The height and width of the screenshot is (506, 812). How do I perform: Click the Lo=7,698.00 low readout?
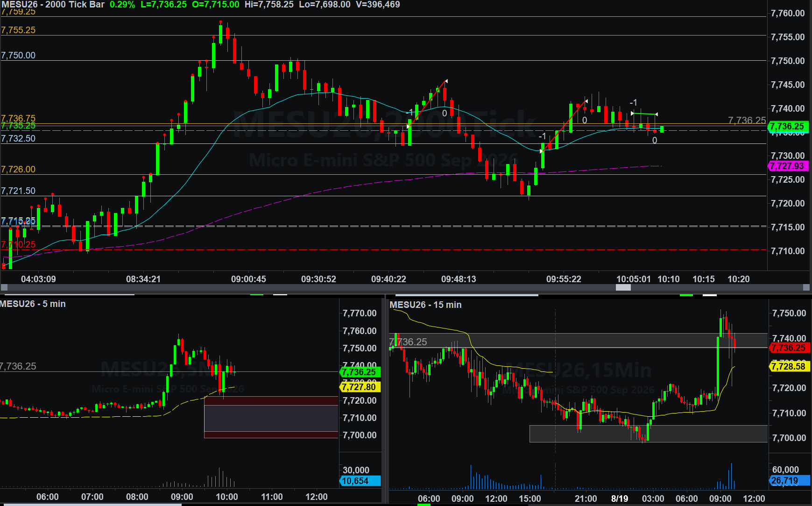(325, 5)
